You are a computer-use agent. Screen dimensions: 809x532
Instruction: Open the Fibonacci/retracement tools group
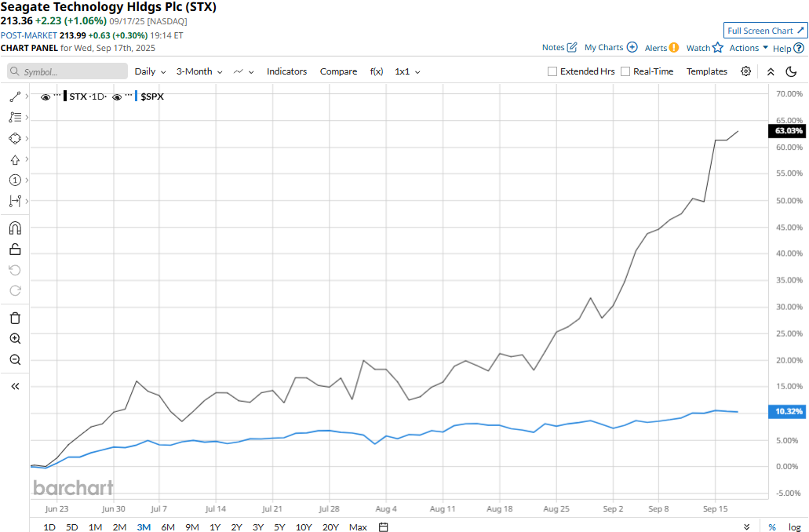tap(15, 118)
